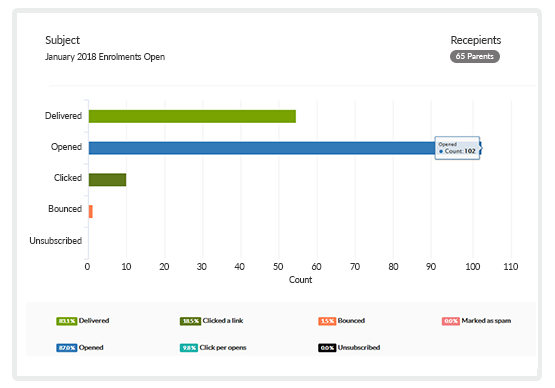Click the Count axis title

[x=301, y=280]
